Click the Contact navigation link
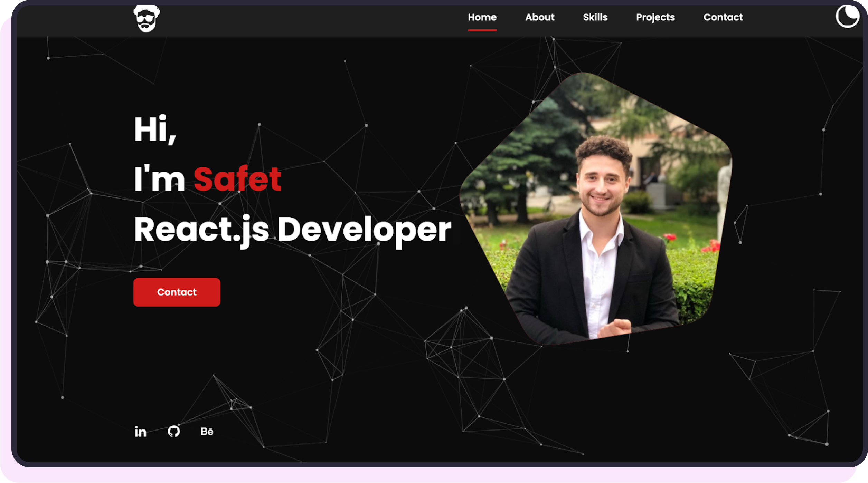The height and width of the screenshot is (483, 868). [x=723, y=17]
